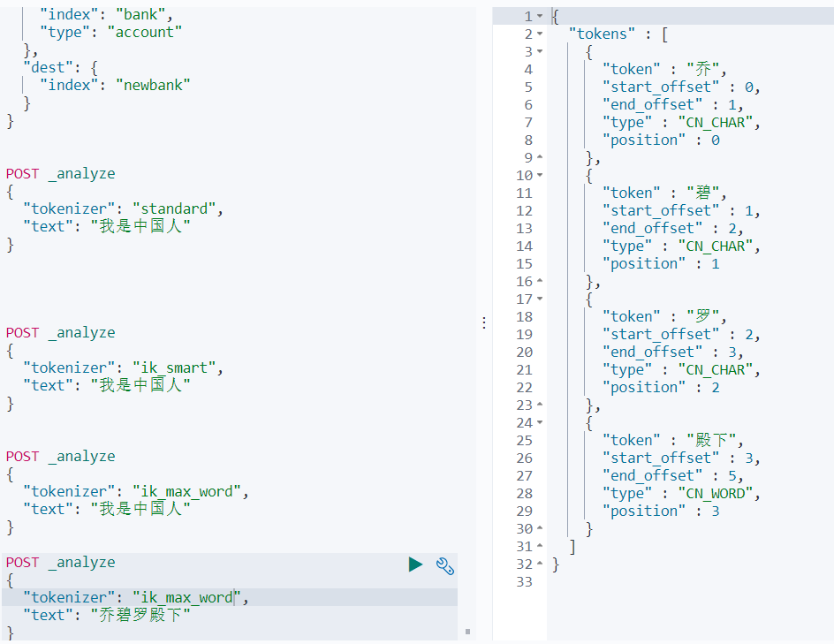Click the token value "碧" in response

tap(703, 193)
